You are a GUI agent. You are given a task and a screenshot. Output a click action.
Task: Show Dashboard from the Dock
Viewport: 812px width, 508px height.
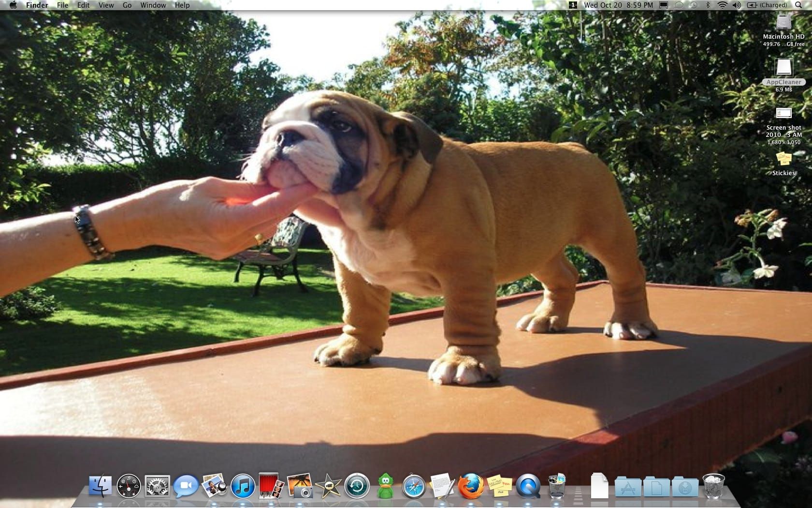click(x=129, y=486)
